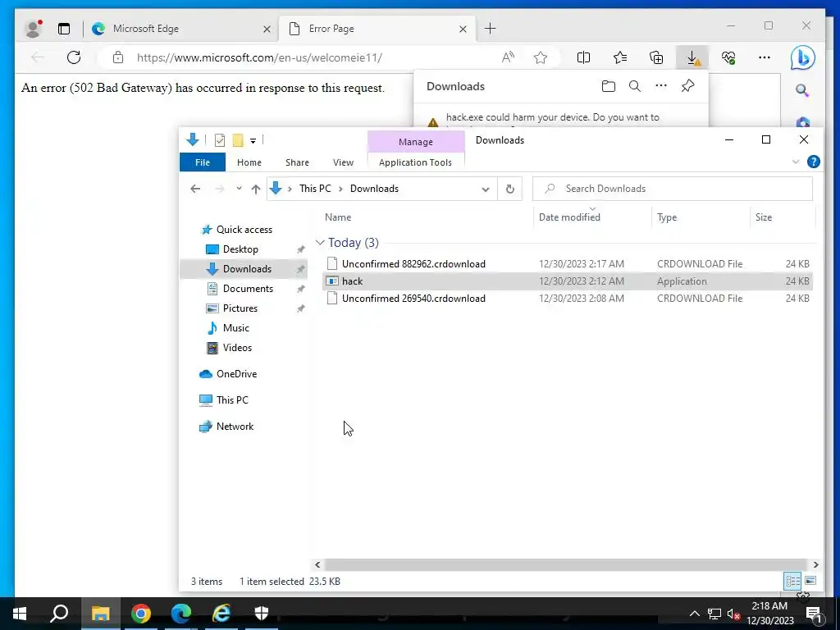This screenshot has width=840, height=630.
Task: Select OneDrive in navigation pane
Action: coord(236,374)
